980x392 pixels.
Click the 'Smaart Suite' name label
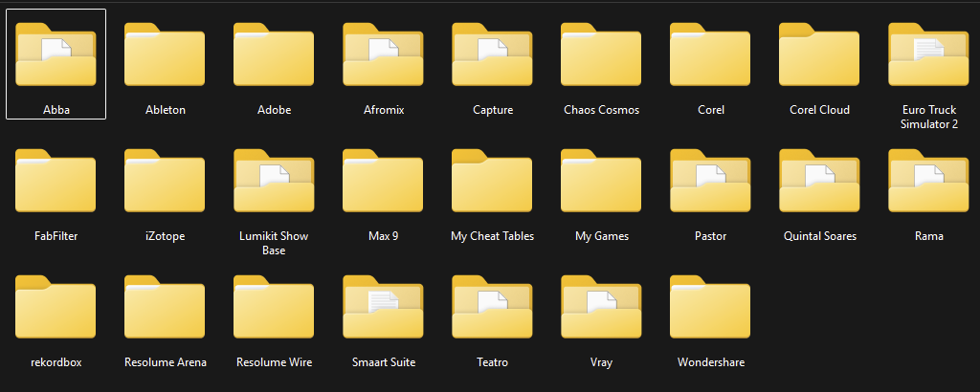pyautogui.click(x=384, y=362)
